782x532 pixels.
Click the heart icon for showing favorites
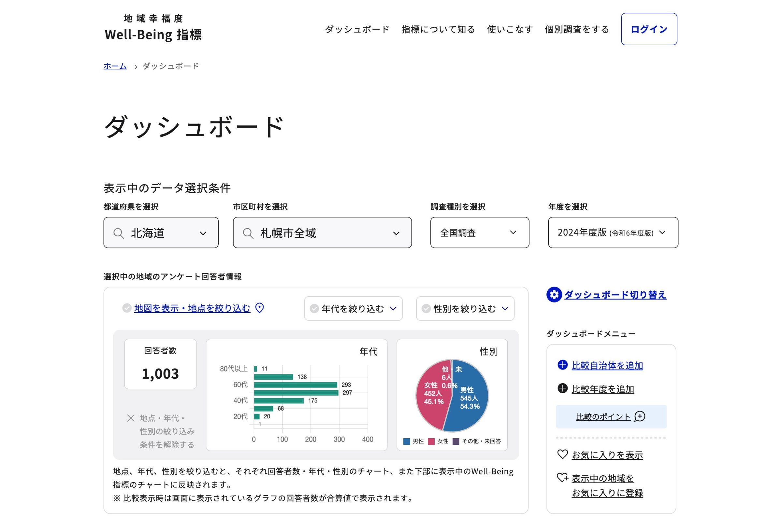pos(562,454)
